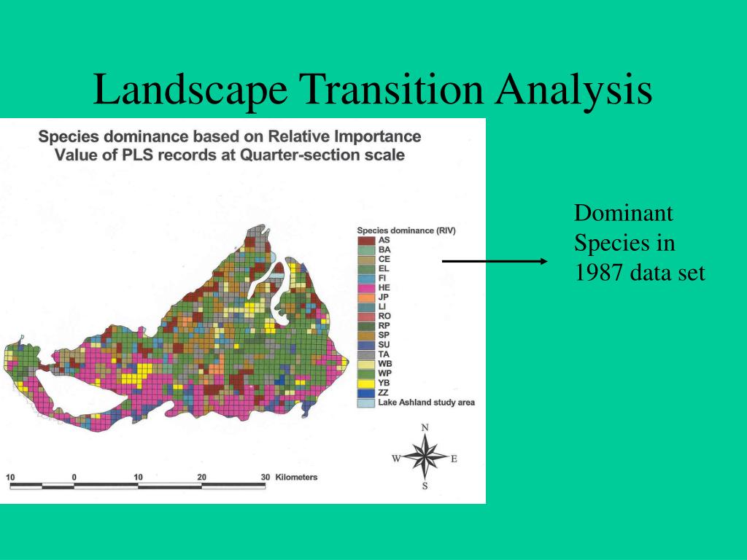Select the ZZ dark blue legend swatch
The image size is (747, 560).
(x=366, y=393)
